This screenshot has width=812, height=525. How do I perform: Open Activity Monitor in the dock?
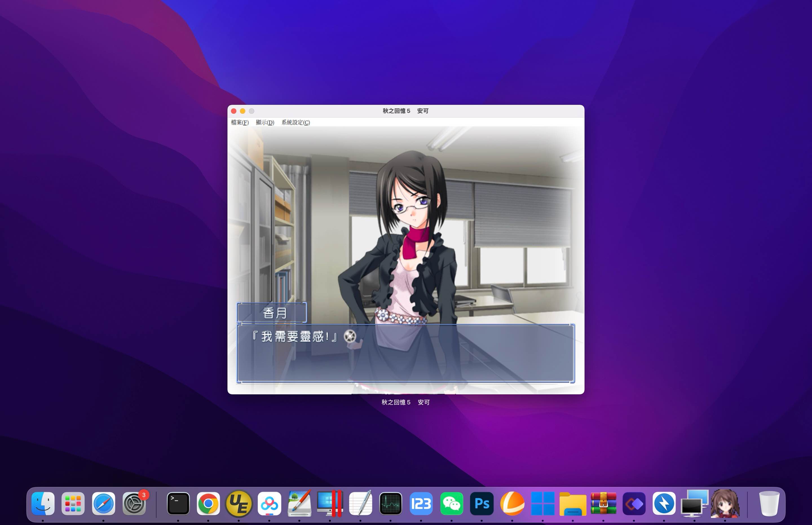(391, 503)
